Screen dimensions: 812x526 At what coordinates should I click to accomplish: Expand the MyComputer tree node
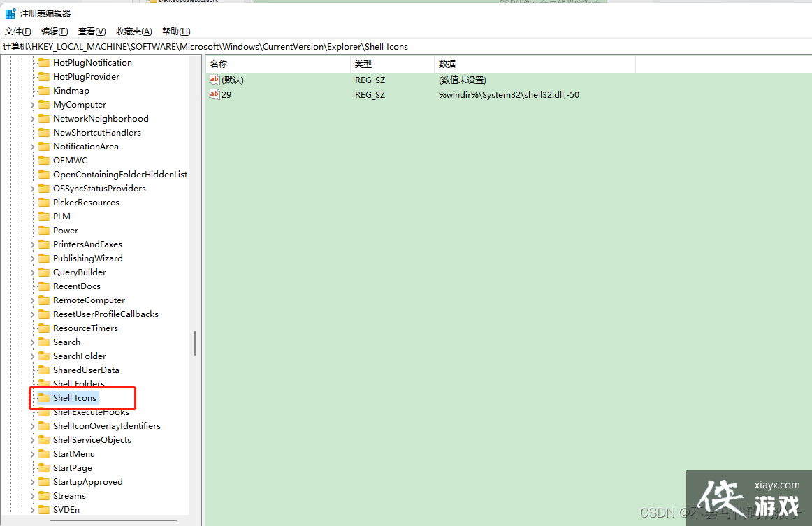click(x=32, y=105)
